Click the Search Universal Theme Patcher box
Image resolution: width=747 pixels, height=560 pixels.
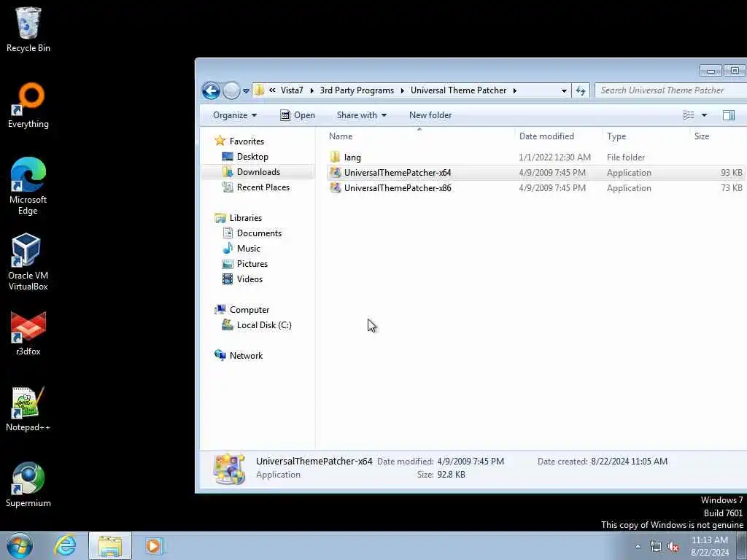tap(670, 90)
